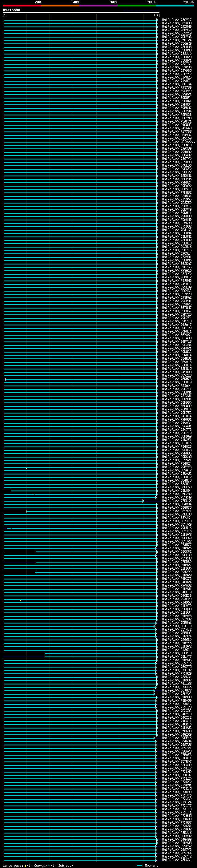This screenshot has width=197, height=868.
Task: Click the =50char. scale legend
Action: 147,865
